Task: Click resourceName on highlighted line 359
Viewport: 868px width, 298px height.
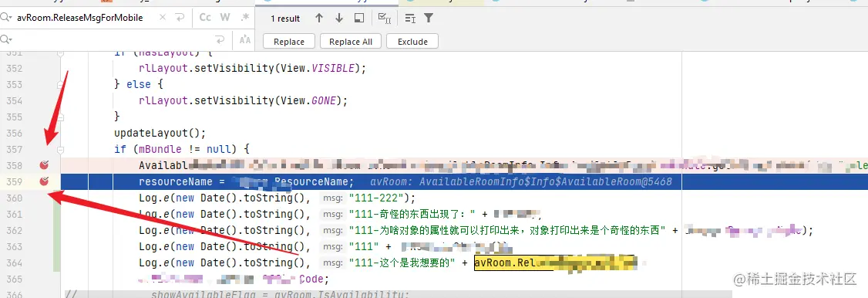Action: pyautogui.click(x=175, y=181)
